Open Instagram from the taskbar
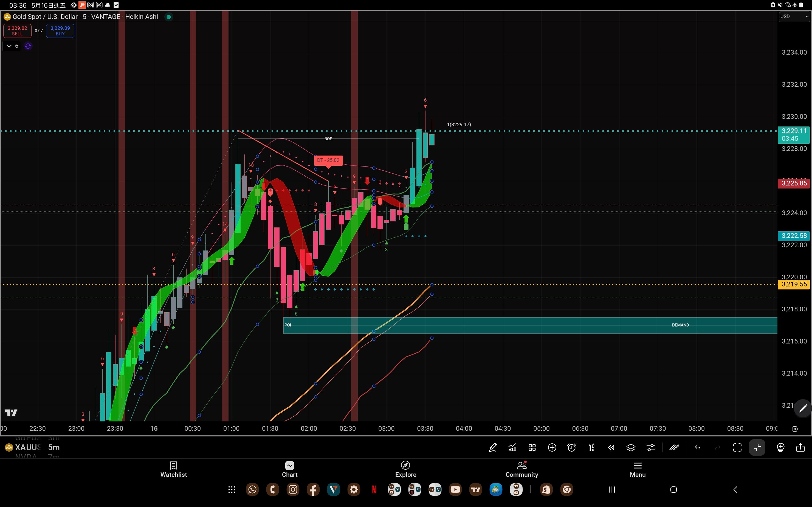The image size is (812, 507). 293,489
